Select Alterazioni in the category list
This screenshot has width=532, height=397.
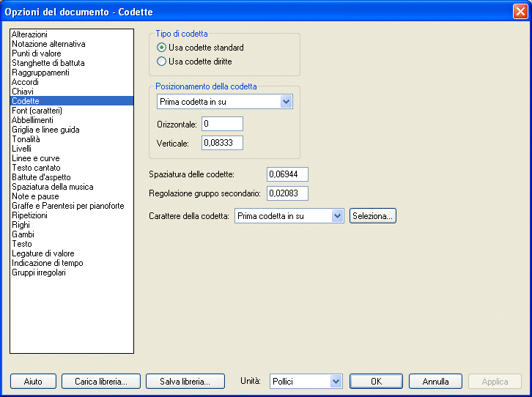pos(72,34)
